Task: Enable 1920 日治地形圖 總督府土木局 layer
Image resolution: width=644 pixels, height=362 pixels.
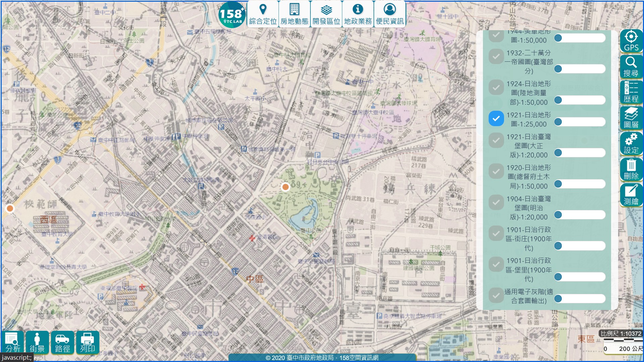Action: coord(496,171)
